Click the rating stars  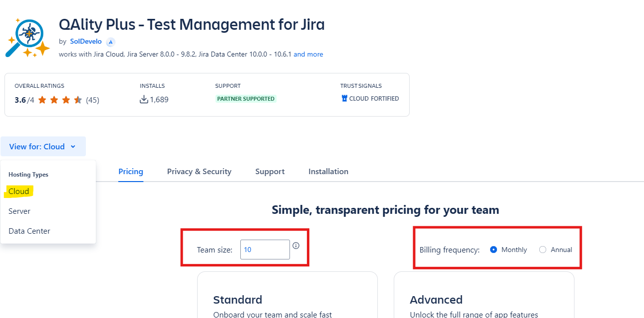[x=60, y=100]
